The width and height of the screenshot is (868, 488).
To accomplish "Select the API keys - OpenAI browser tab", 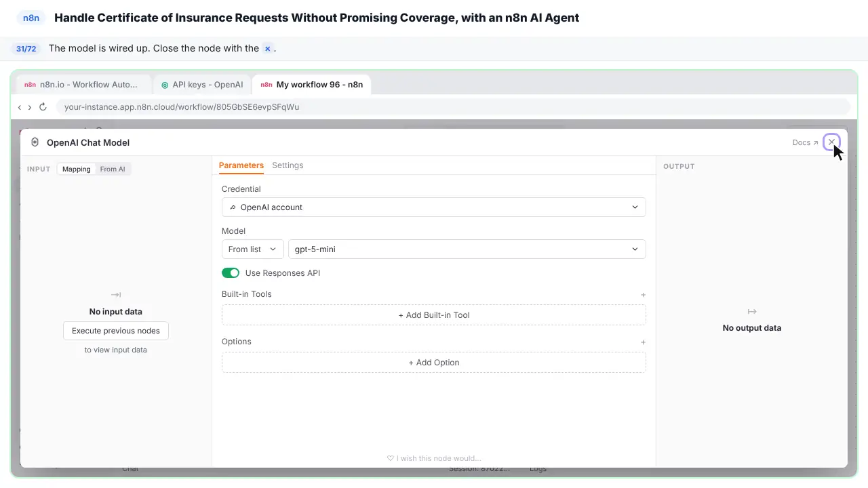I will pos(202,85).
